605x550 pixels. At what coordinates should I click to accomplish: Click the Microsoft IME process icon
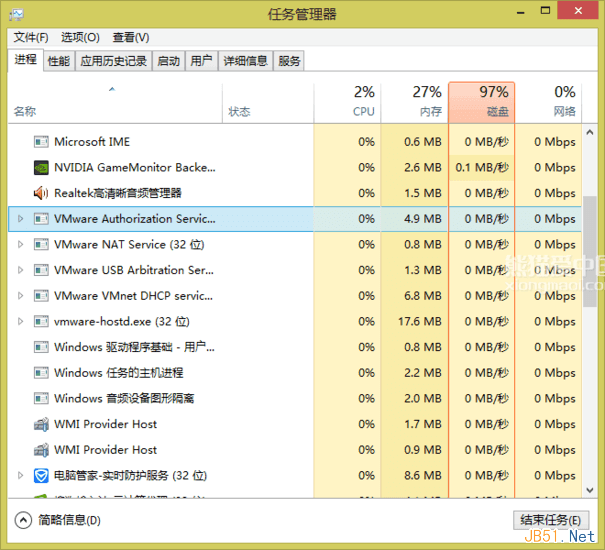coord(41,142)
